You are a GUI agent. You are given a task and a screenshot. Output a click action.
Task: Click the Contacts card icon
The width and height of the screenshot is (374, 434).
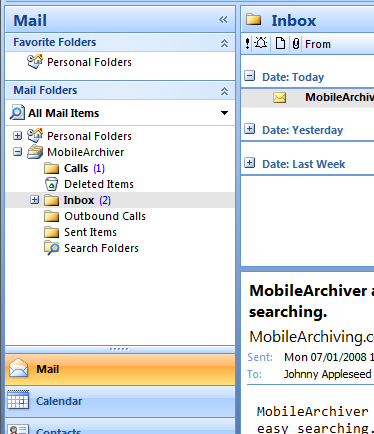point(18,429)
